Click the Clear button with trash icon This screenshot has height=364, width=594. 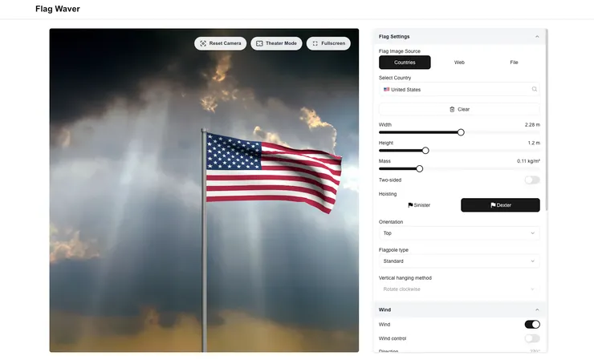pyautogui.click(x=459, y=109)
